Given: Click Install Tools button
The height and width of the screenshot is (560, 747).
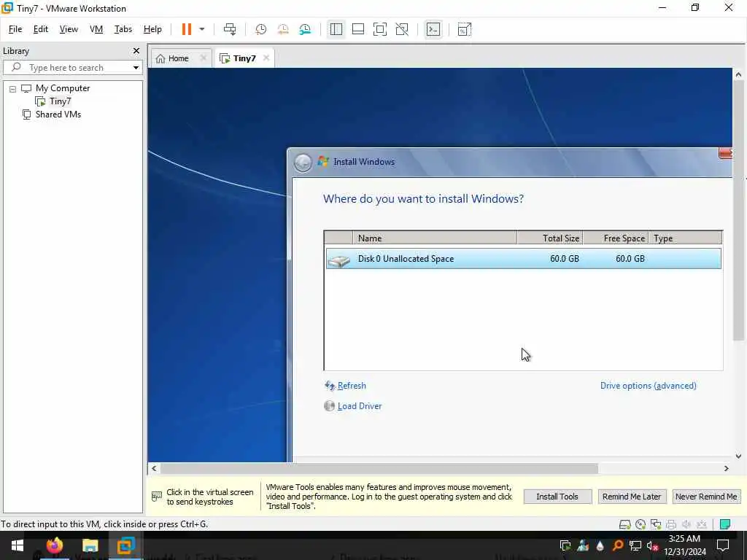Looking at the screenshot, I should pos(557,497).
